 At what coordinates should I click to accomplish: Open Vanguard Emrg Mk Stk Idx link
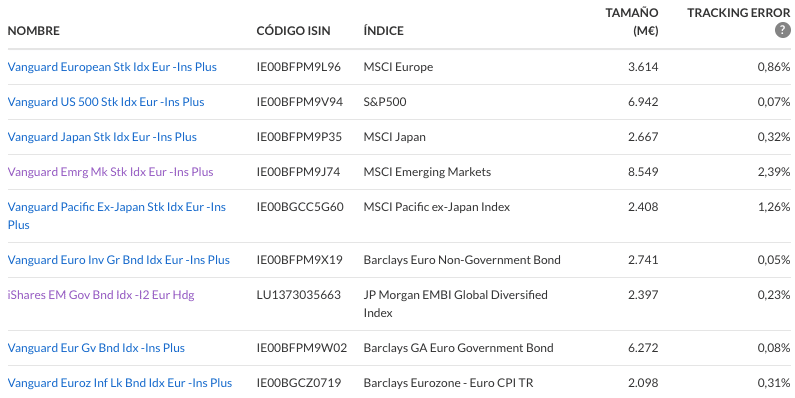(111, 172)
